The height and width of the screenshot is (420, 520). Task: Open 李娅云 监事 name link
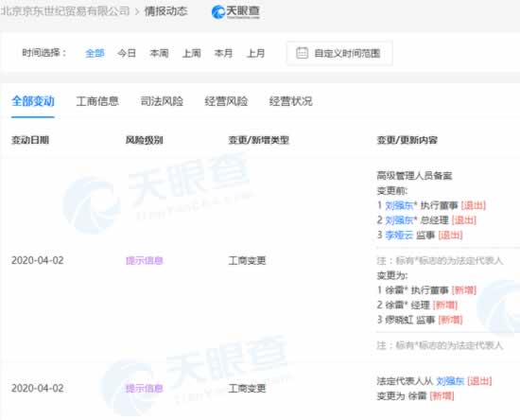(x=399, y=236)
